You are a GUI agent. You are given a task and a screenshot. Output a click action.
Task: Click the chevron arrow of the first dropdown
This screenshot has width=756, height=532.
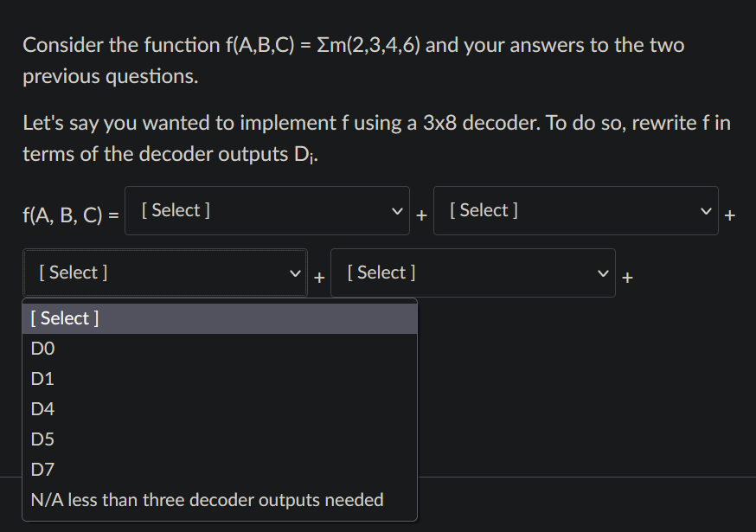click(397, 211)
